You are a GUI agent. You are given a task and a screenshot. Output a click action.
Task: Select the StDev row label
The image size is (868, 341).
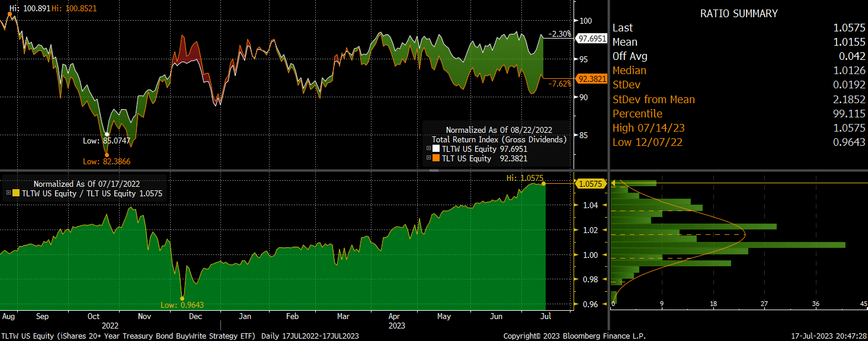click(626, 85)
